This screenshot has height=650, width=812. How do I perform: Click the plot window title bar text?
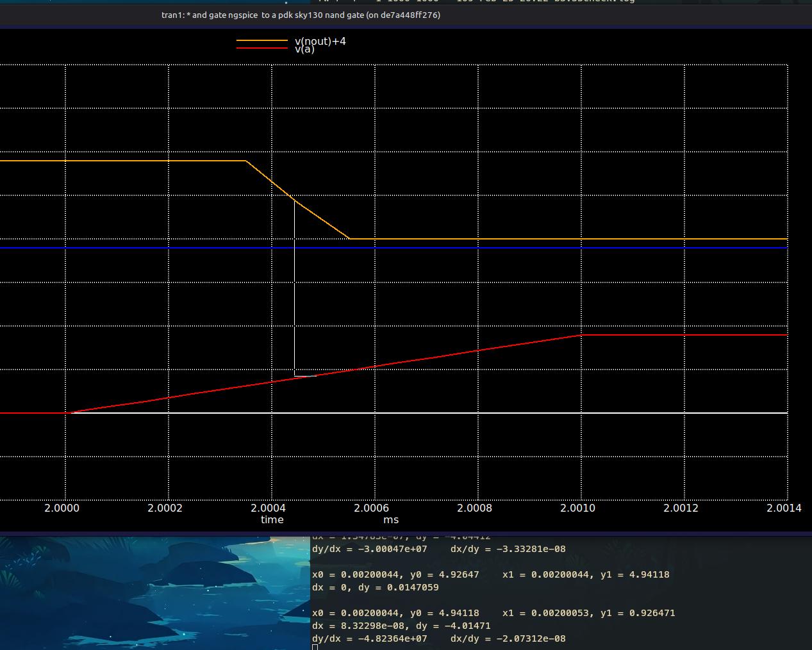[x=301, y=15]
